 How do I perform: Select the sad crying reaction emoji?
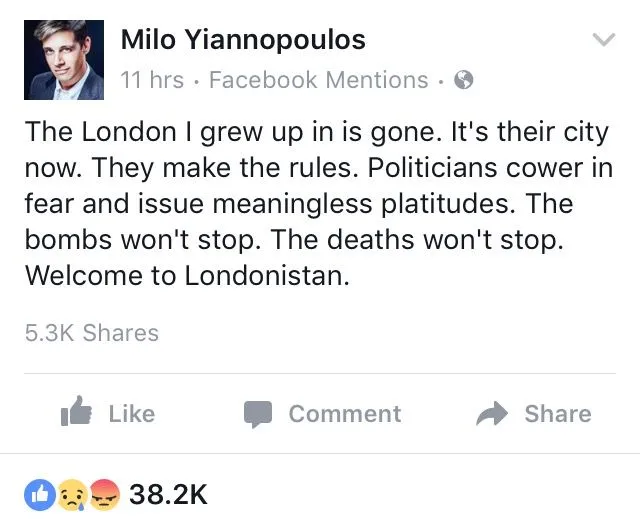coord(72,493)
